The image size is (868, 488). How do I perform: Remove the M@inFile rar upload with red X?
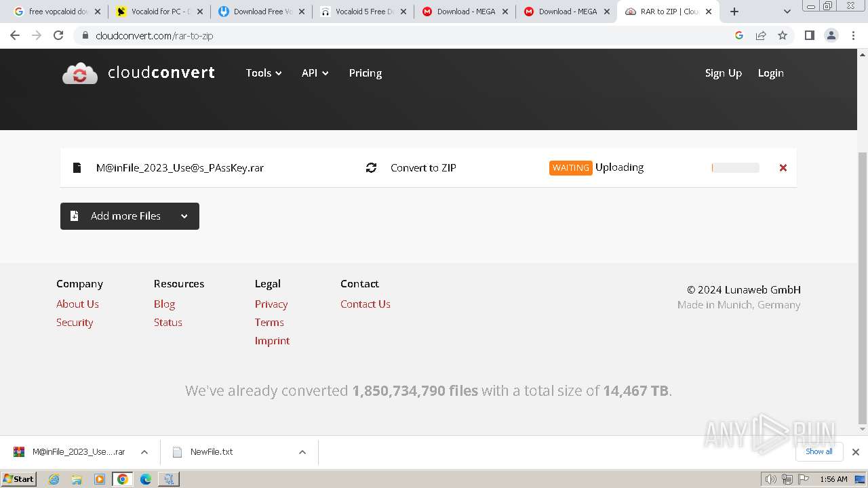pos(783,167)
